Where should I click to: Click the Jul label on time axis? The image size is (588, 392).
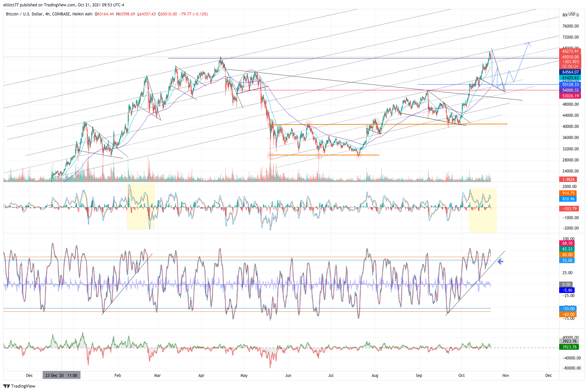point(331,376)
